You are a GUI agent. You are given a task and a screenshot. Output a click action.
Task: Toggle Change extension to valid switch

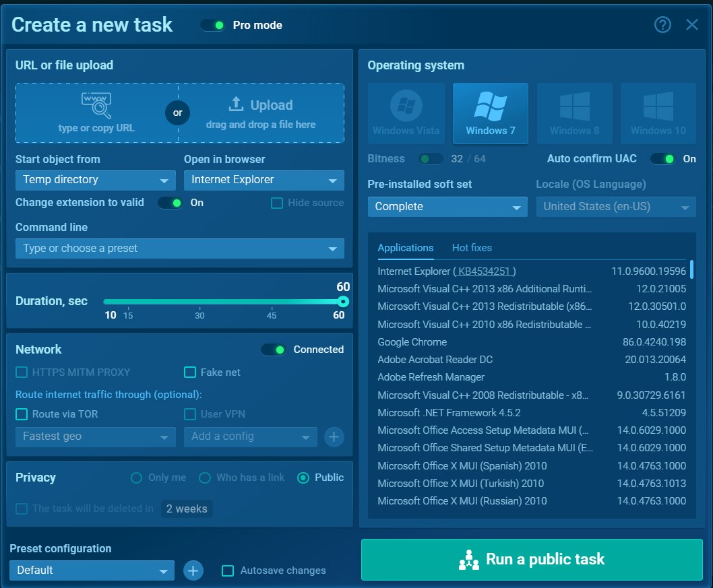(170, 203)
